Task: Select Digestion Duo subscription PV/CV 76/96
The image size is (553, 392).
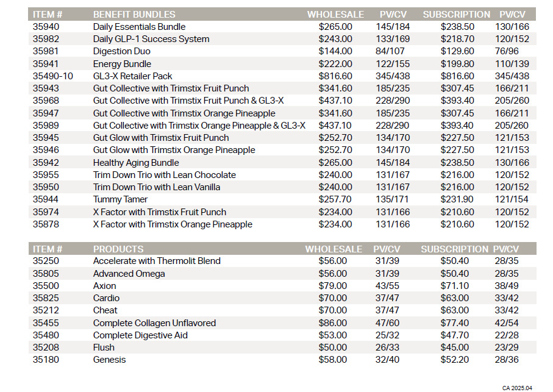Action: click(x=506, y=51)
